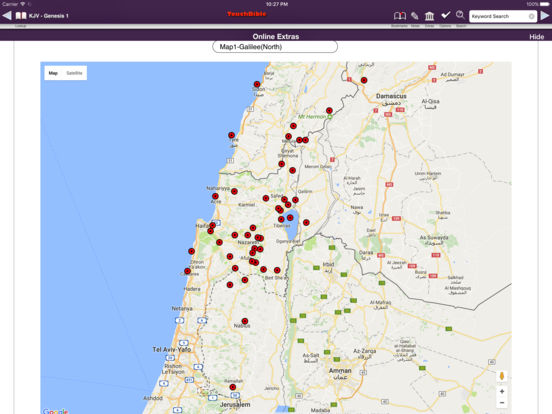
Task: Select the standard Map view
Action: coord(53,73)
